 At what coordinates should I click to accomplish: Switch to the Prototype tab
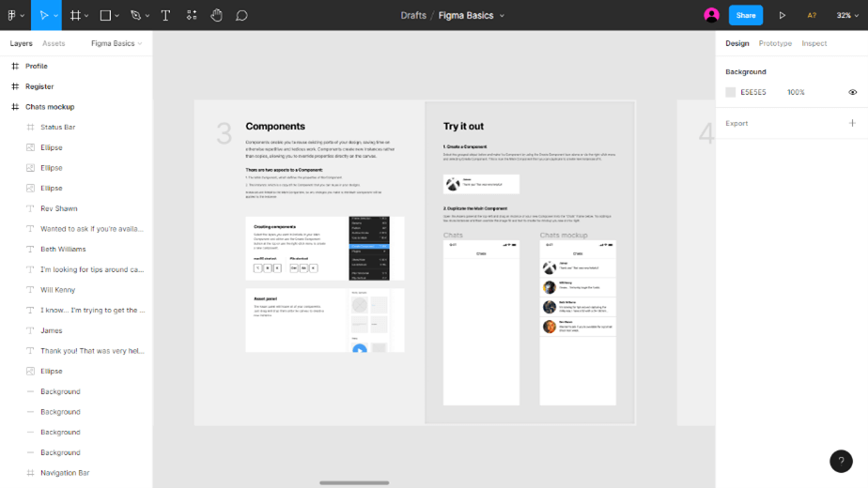coord(775,43)
